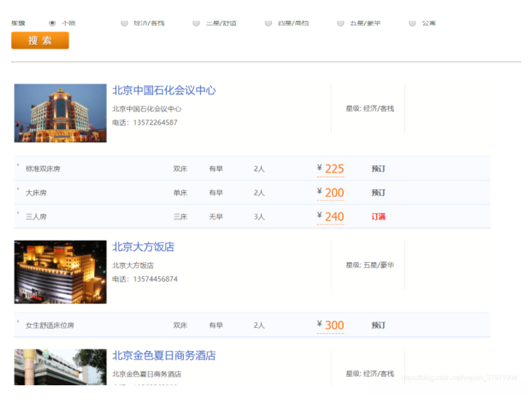Click phone number 13572264587
The image size is (532, 402).
coord(156,122)
